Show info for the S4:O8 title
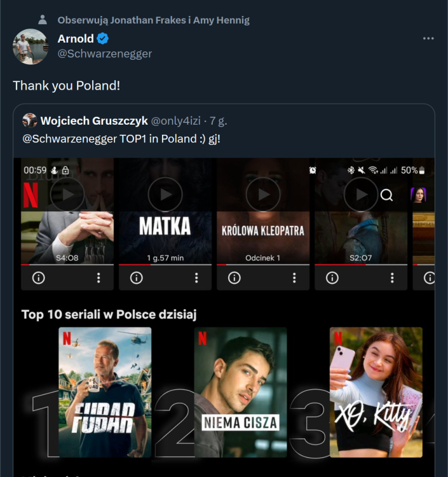 (x=38, y=278)
